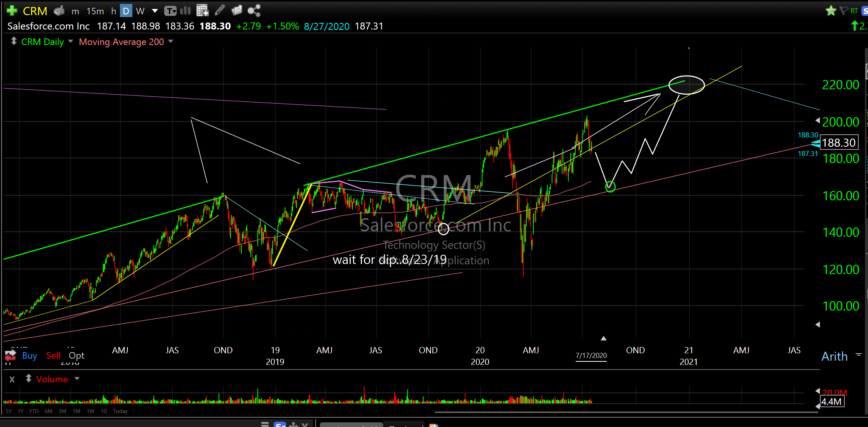Image resolution: width=868 pixels, height=427 pixels.
Task: Toggle the Arith price scale mode
Action: tap(834, 356)
